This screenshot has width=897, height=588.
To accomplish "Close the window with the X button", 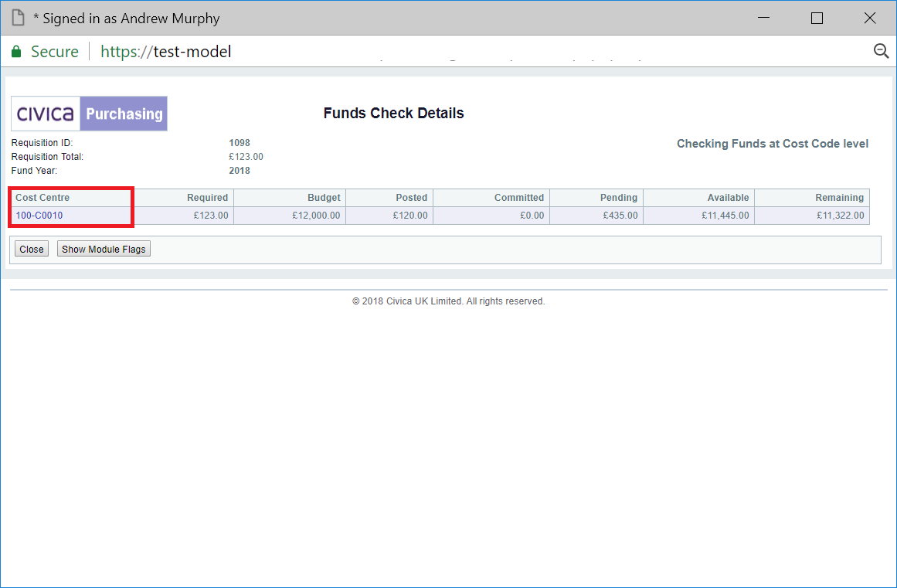I will 870,18.
